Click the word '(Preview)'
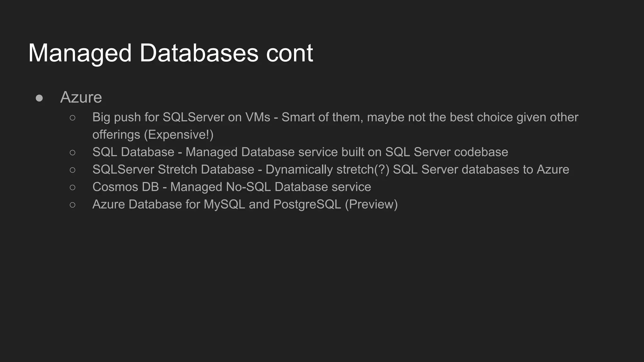This screenshot has height=362, width=644. pos(371,205)
